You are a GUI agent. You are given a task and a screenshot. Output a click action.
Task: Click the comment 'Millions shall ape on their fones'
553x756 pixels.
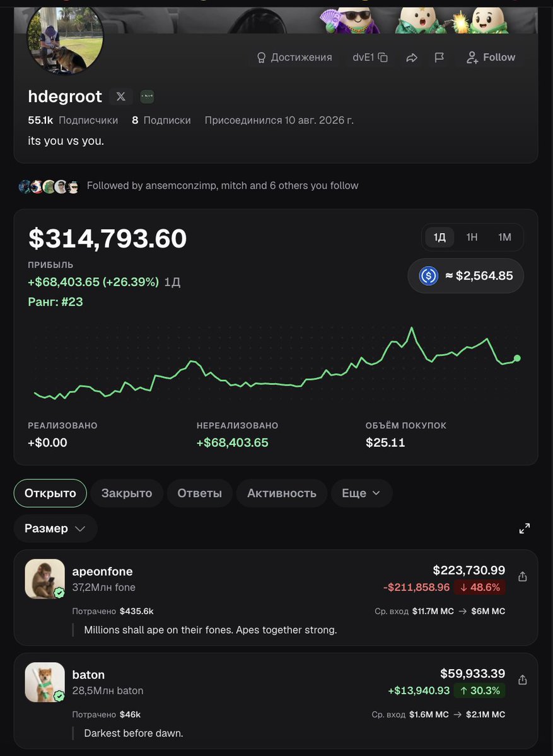click(211, 630)
